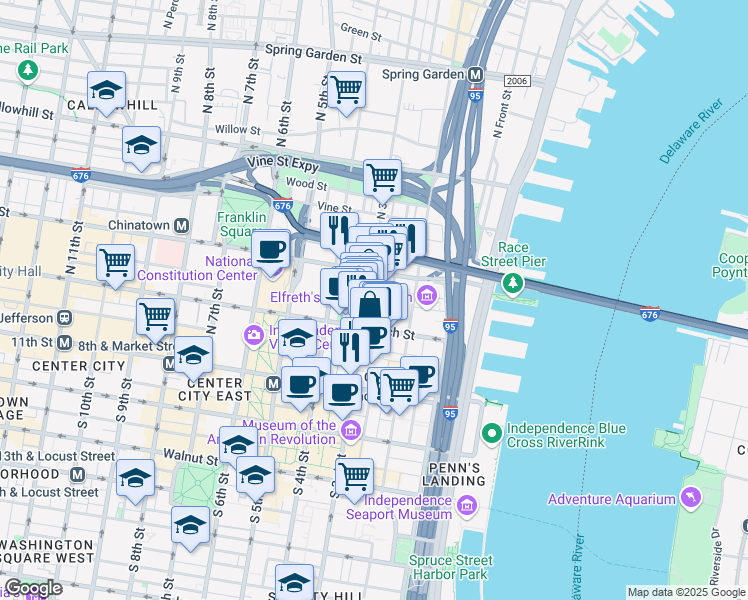Screen dimensions: 748x600
Task: Open the coffee cup marker right of Center City East
Action: click(300, 384)
